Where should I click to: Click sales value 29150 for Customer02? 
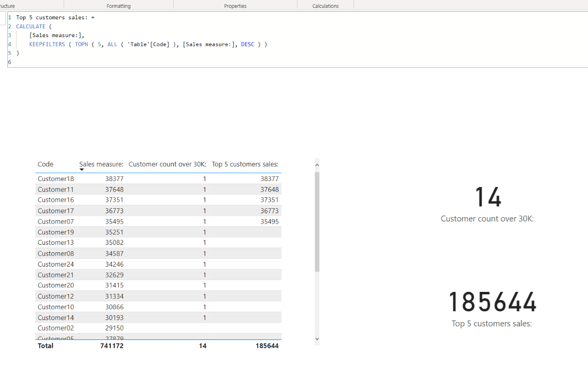(114, 328)
